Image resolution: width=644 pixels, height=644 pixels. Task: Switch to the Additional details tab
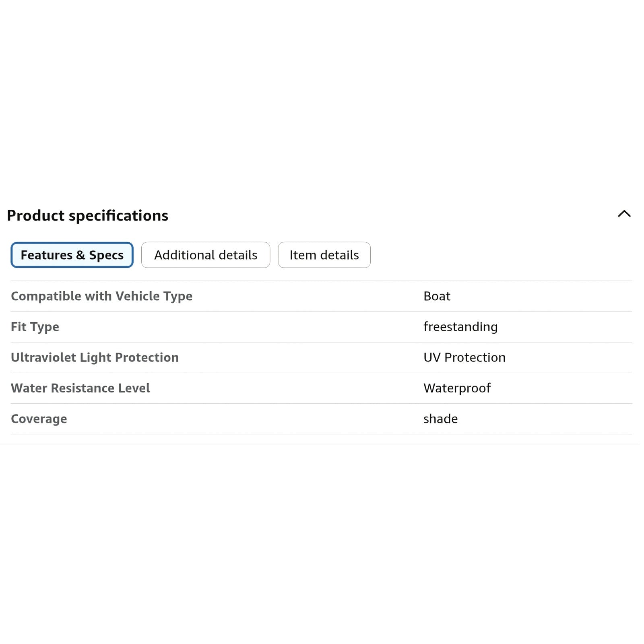(x=206, y=255)
